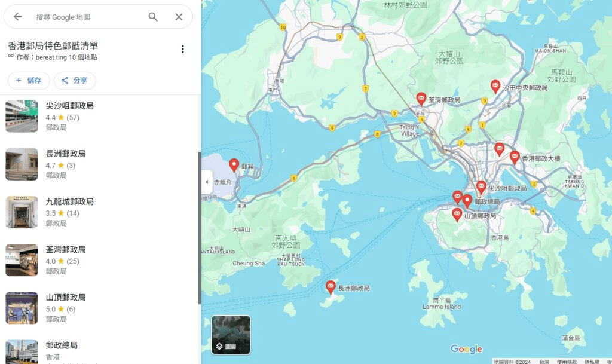Click the 大嶼山 map label
The width and height of the screenshot is (612, 364).
[x=241, y=230]
